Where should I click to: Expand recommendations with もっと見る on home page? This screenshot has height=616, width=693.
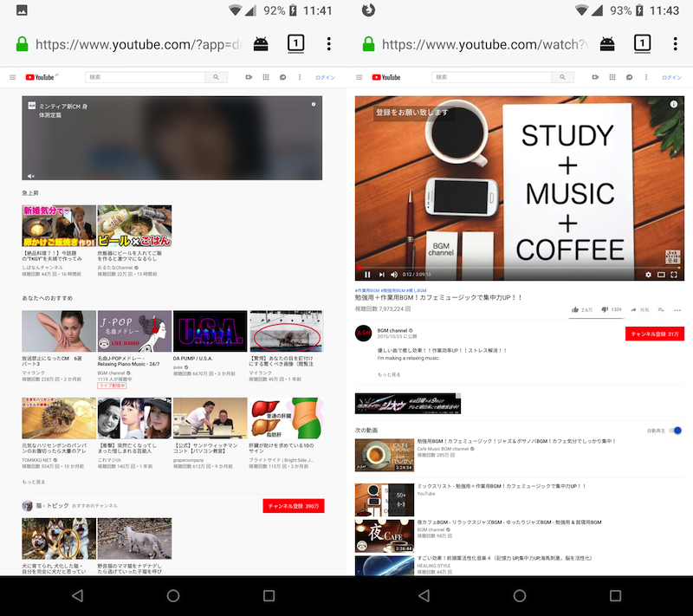(34, 482)
